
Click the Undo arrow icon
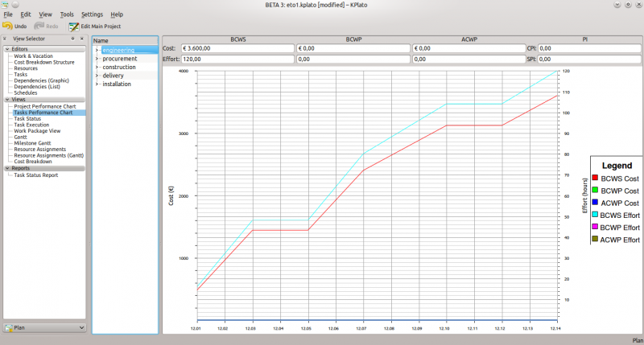click(6, 27)
